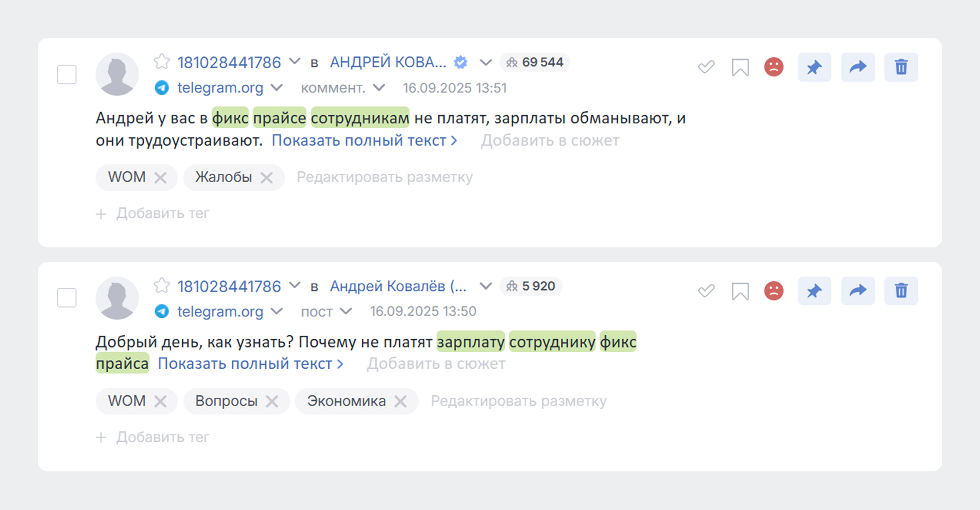Bookmark the first comment
This screenshot has height=510, width=980.
[740, 68]
